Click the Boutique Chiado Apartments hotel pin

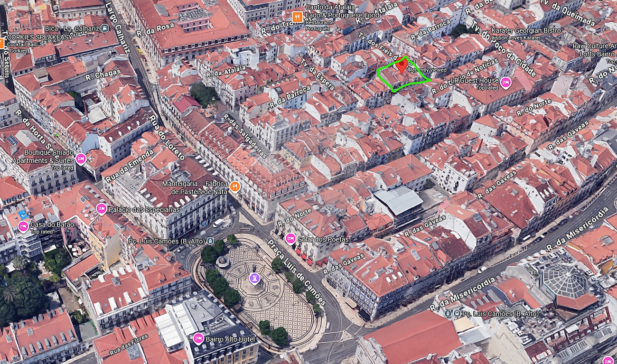click(x=81, y=159)
